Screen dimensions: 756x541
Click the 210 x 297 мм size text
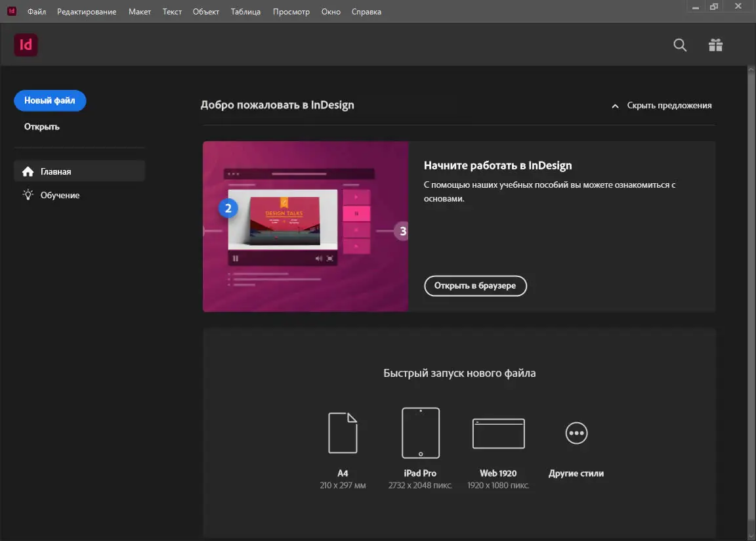(343, 485)
